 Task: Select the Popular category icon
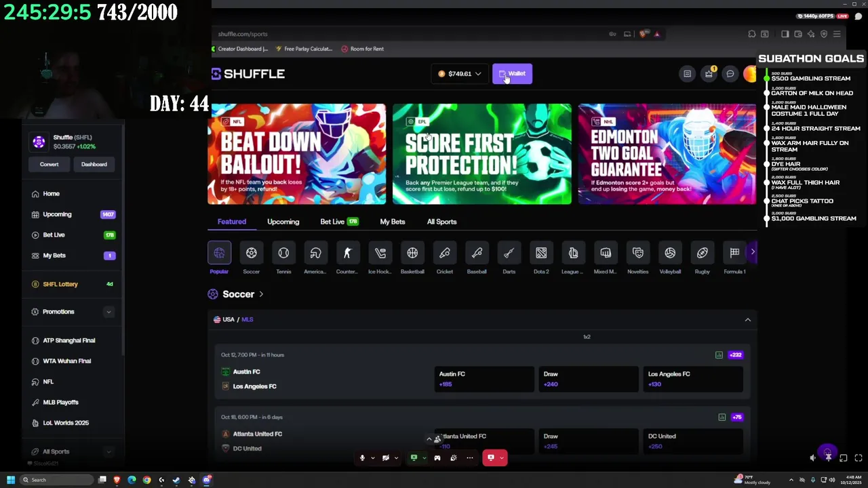pyautogui.click(x=219, y=253)
